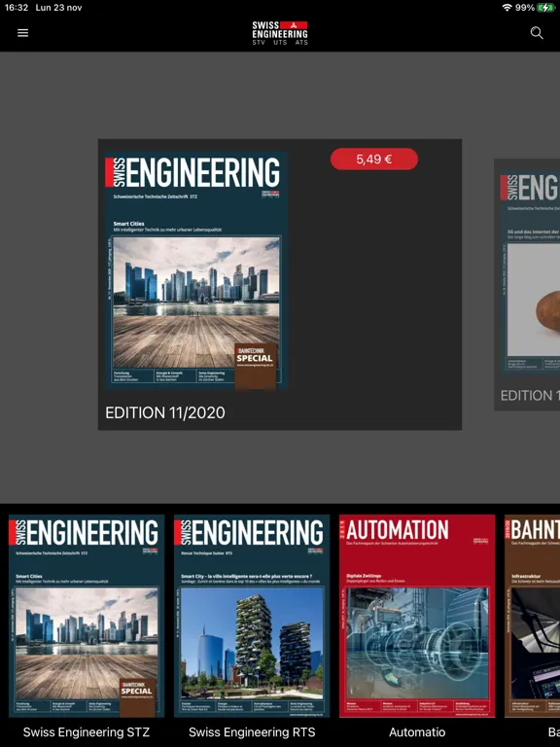Tap the search magnifier icon
560x747 pixels.
coord(537,33)
